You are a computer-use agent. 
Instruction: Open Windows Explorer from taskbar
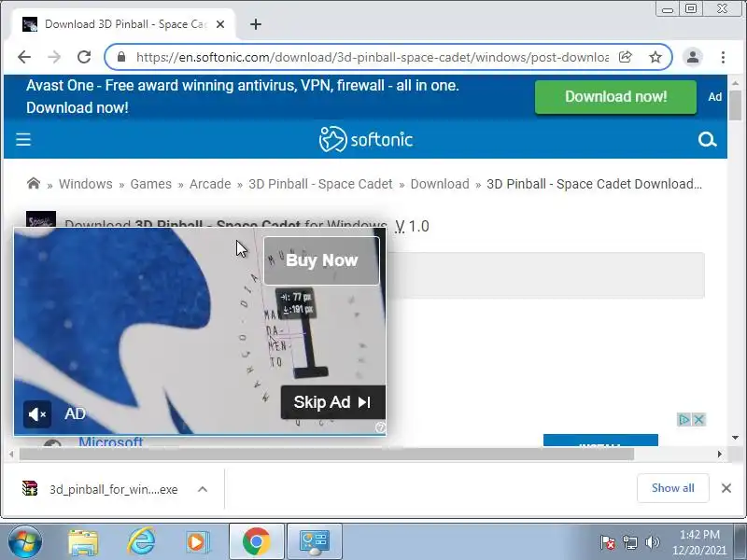[83, 542]
